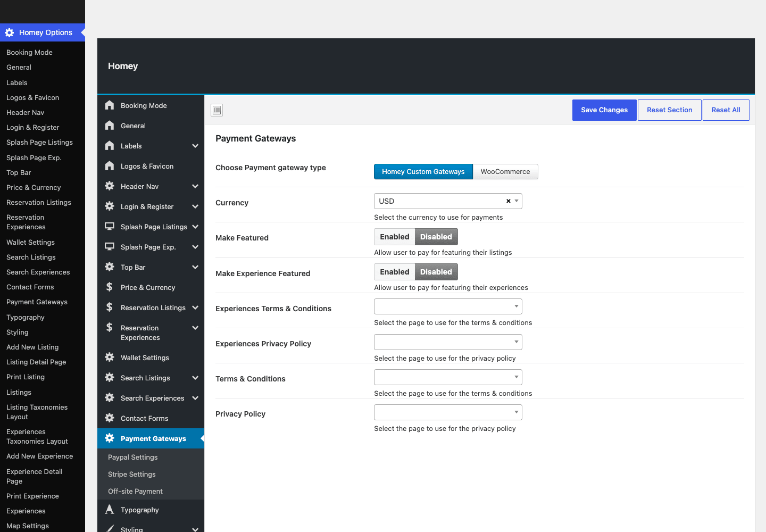Set Make Experience Featured to Disabled
766x532 pixels.
436,272
